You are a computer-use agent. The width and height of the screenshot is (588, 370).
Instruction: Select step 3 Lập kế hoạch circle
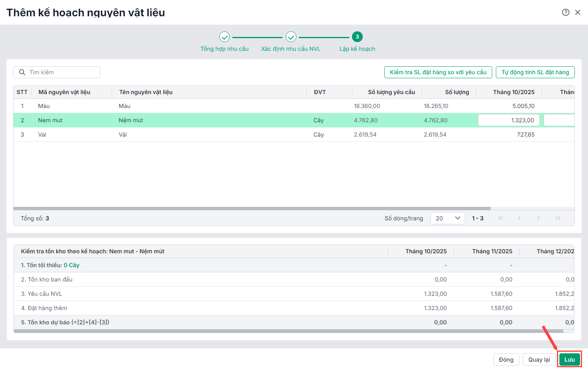click(357, 37)
